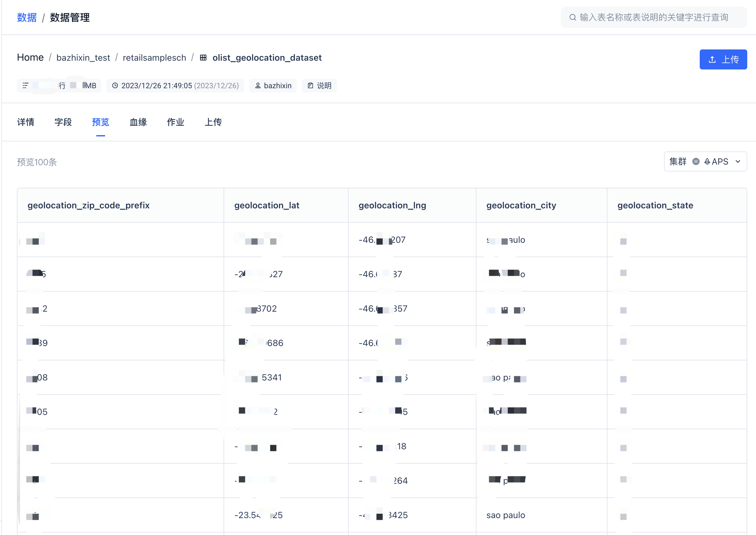Focus the table name search field

point(653,17)
